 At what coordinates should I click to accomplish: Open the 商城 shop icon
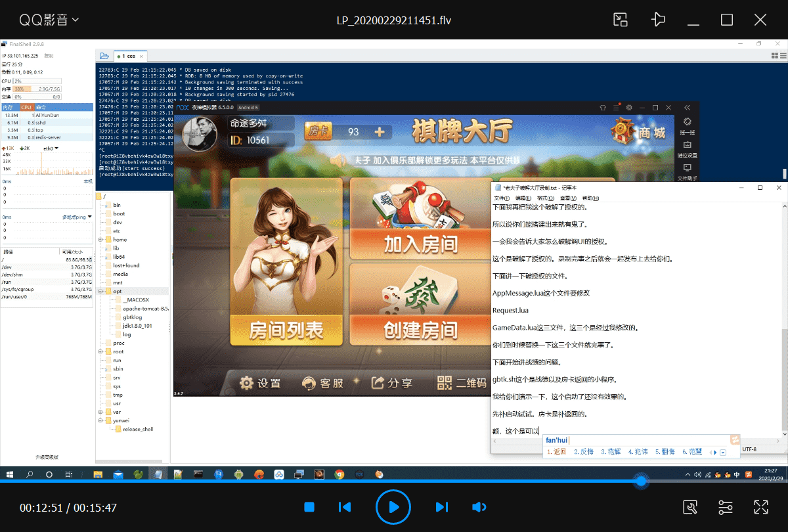pos(637,131)
